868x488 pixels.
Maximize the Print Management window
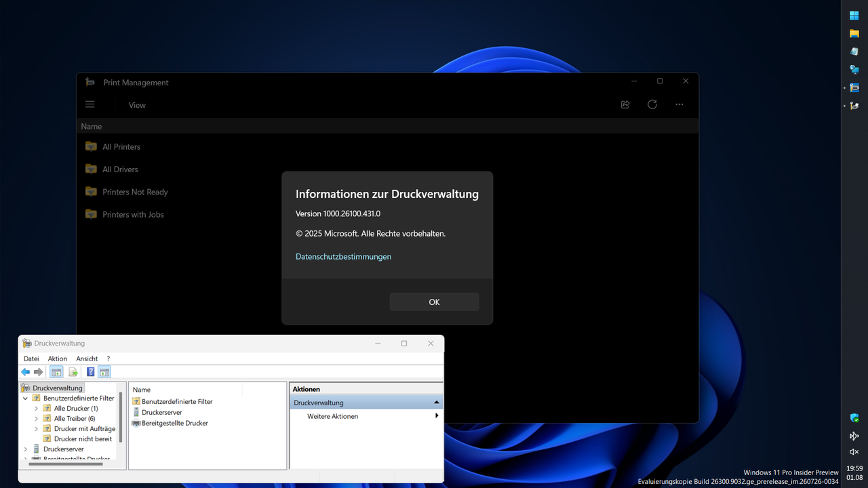[x=660, y=81]
